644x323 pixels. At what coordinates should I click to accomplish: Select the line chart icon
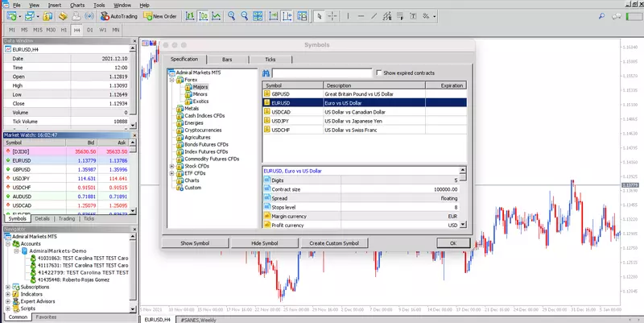pos(216,16)
